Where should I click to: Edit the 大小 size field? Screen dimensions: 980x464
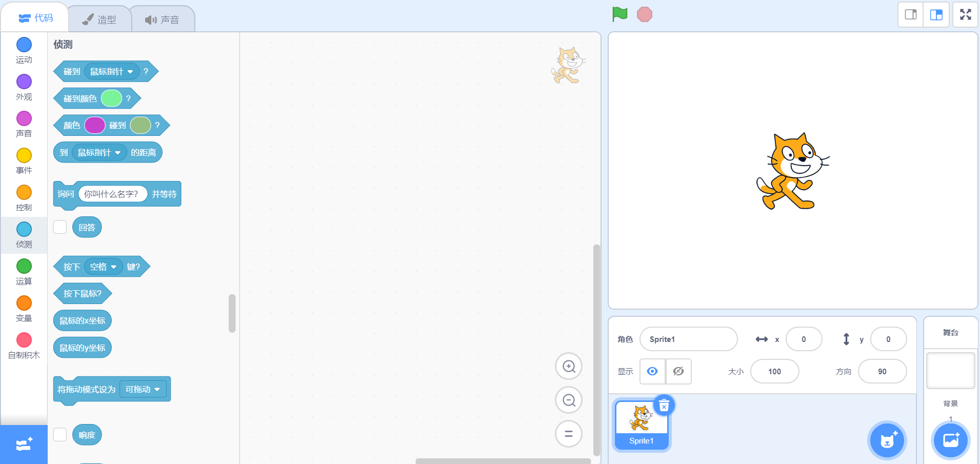(775, 371)
